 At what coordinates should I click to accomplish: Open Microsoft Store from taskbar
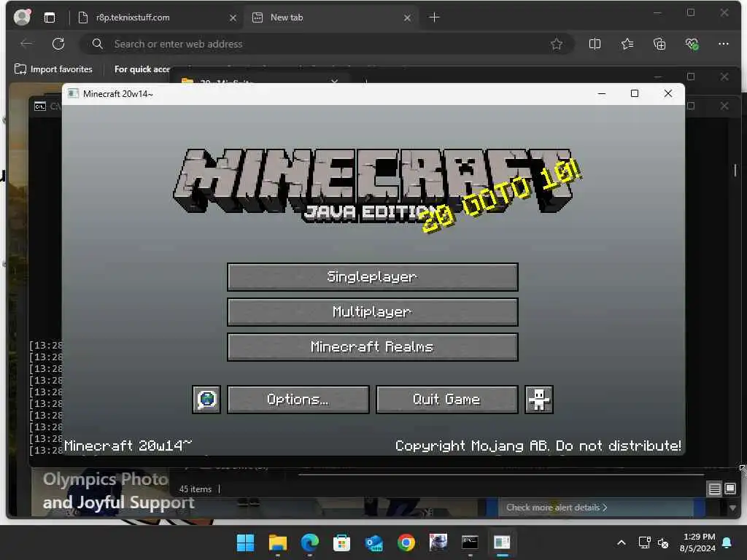[x=341, y=542]
